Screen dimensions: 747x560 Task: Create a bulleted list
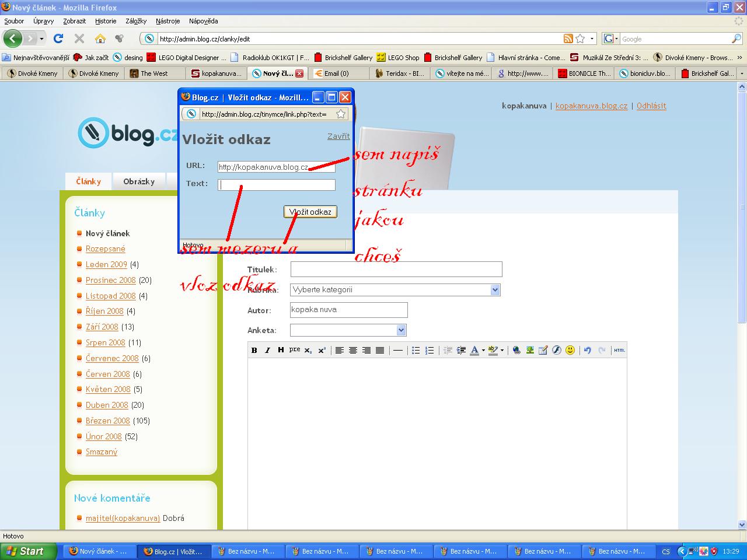click(416, 350)
